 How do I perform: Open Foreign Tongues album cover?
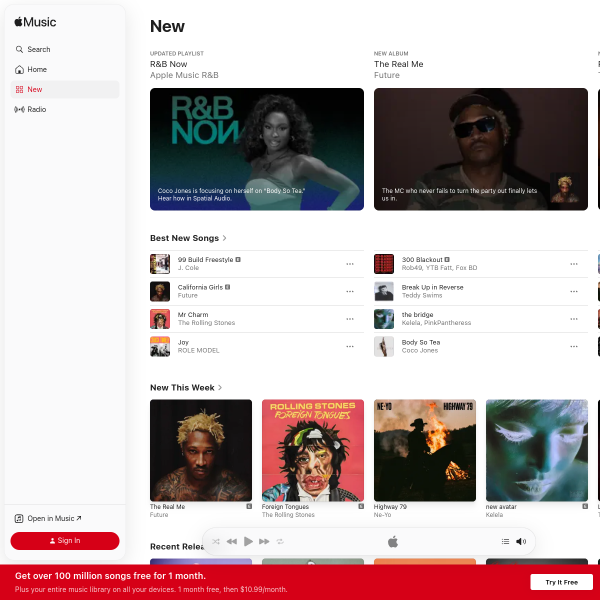coord(313,450)
